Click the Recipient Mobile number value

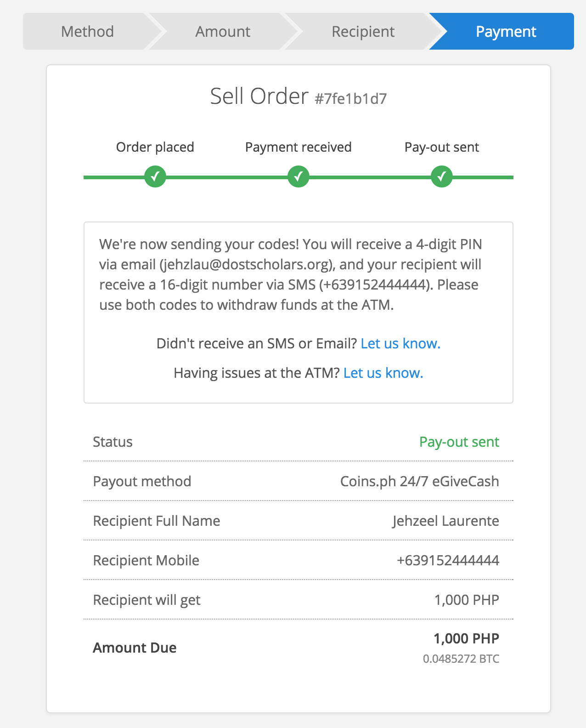448,560
